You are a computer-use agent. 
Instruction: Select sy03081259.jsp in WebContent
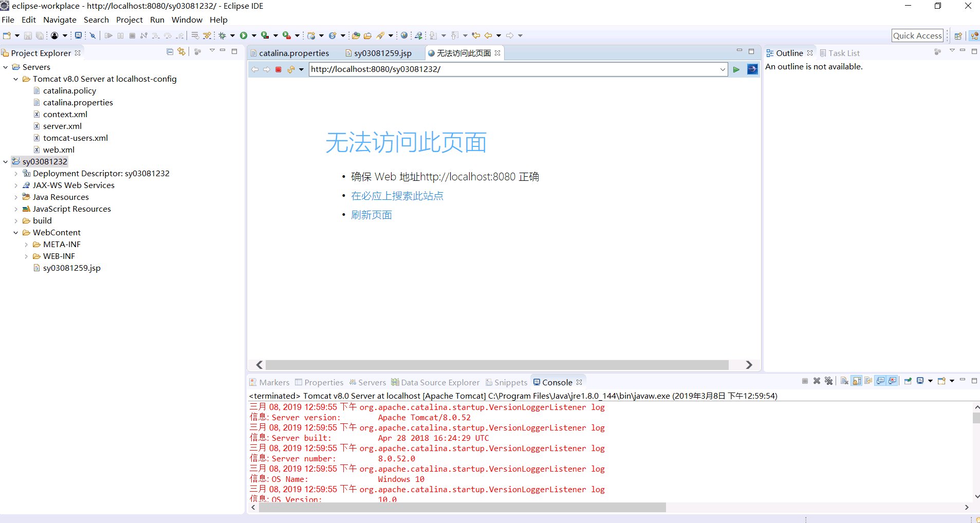point(72,268)
